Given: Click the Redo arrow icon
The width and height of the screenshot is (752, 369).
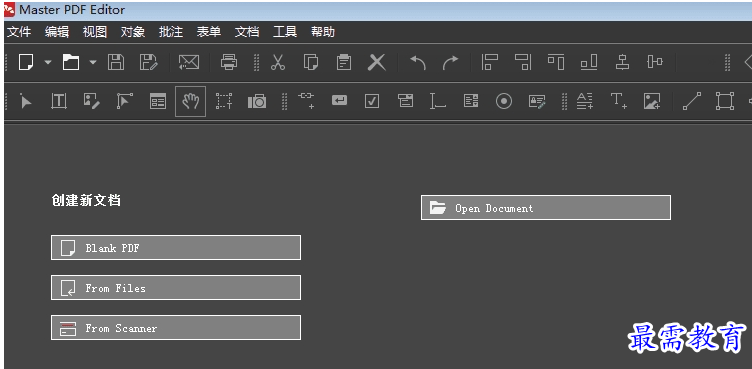Looking at the screenshot, I should pyautogui.click(x=450, y=62).
